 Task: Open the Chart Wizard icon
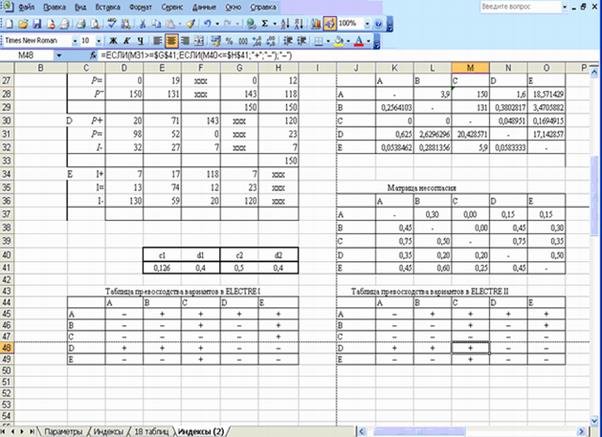point(313,22)
